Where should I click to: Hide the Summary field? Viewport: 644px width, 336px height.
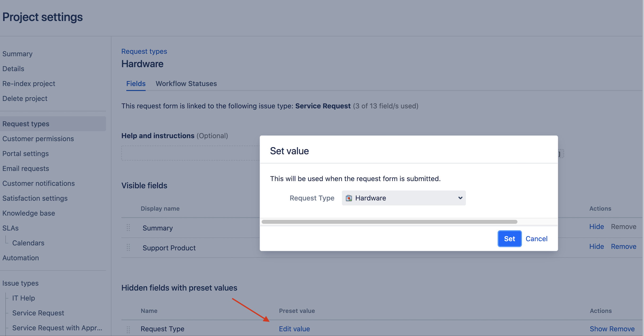coord(596,227)
